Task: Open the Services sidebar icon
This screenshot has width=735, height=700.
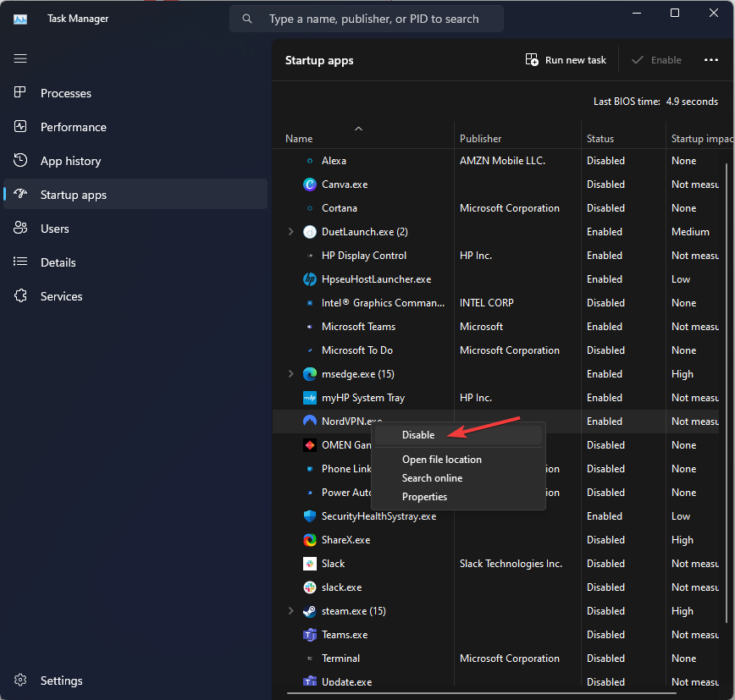Action: 20,295
